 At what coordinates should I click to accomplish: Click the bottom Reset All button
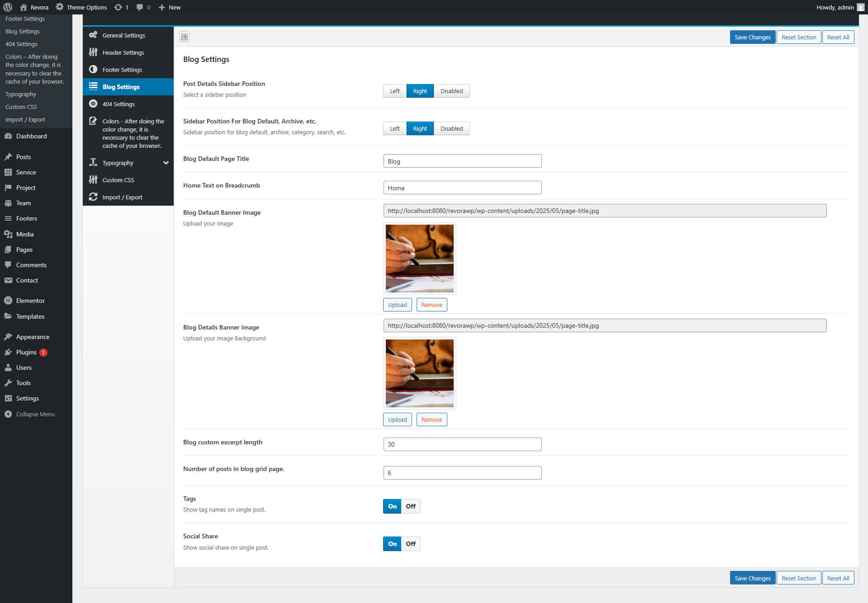(838, 578)
